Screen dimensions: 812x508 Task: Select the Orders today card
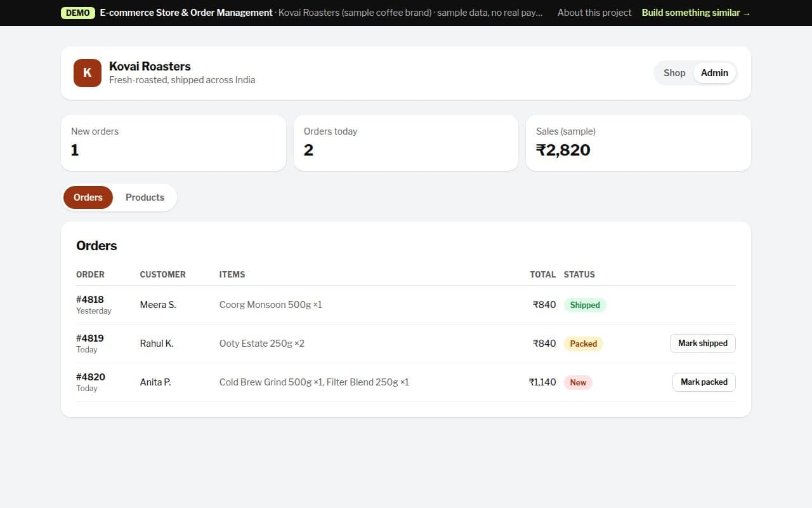pyautogui.click(x=406, y=143)
